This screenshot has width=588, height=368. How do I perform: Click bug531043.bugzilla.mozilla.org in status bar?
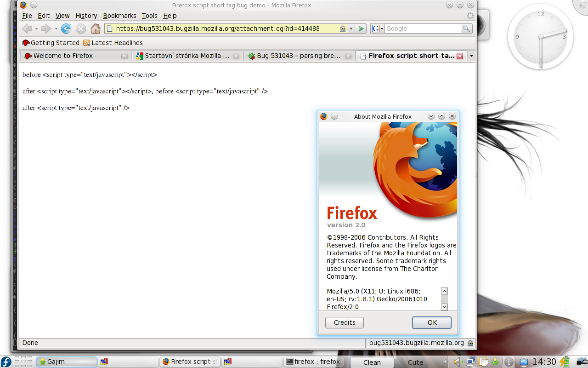click(417, 343)
